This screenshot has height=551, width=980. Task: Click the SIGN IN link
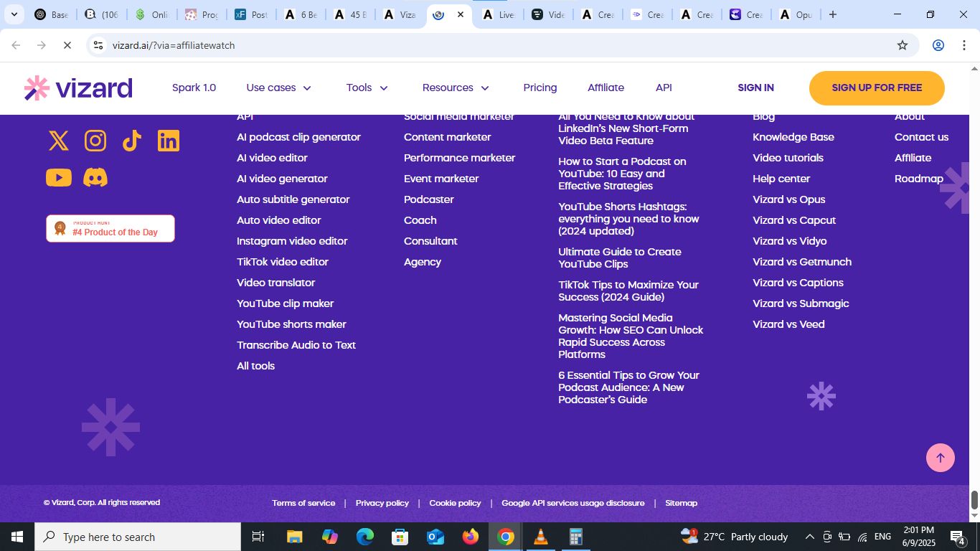(x=755, y=88)
